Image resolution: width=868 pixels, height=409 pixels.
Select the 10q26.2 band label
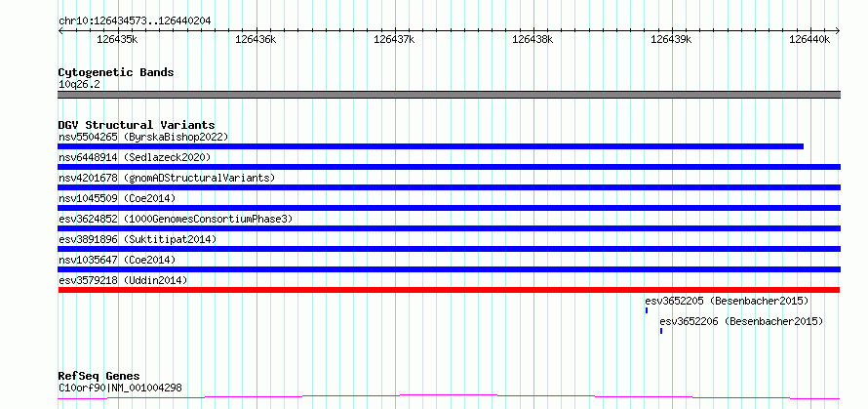[79, 85]
